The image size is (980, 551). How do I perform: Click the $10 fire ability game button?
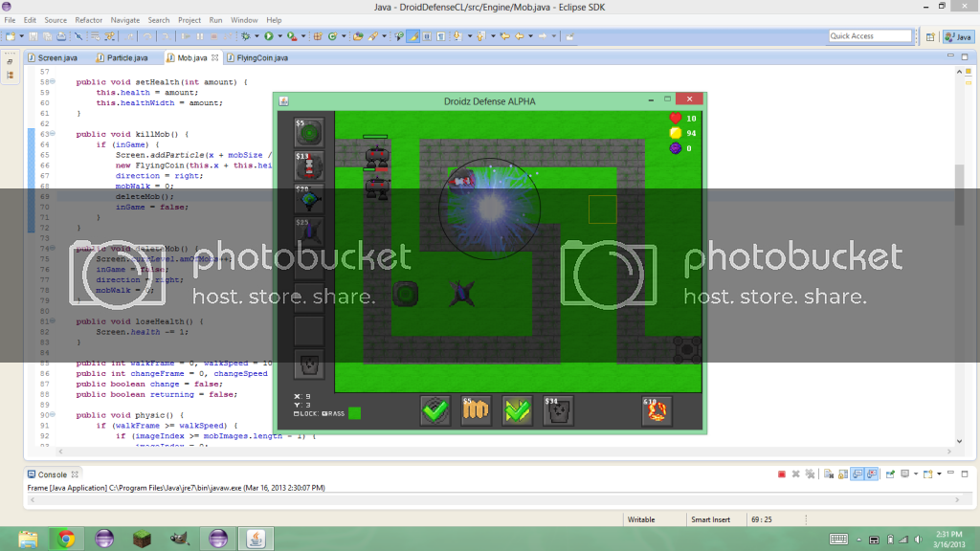click(x=657, y=410)
